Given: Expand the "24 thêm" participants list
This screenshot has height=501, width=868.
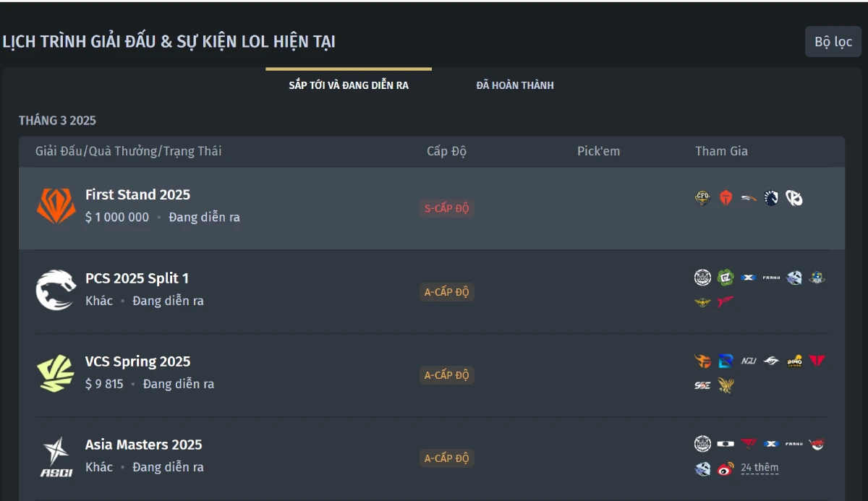Looking at the screenshot, I should (x=759, y=468).
